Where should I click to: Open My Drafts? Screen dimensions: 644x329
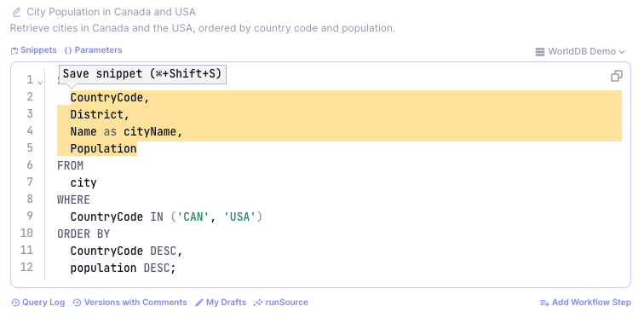pos(221,303)
